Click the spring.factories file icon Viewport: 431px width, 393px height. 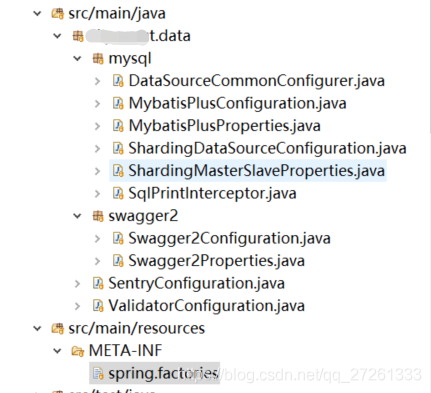(x=98, y=373)
